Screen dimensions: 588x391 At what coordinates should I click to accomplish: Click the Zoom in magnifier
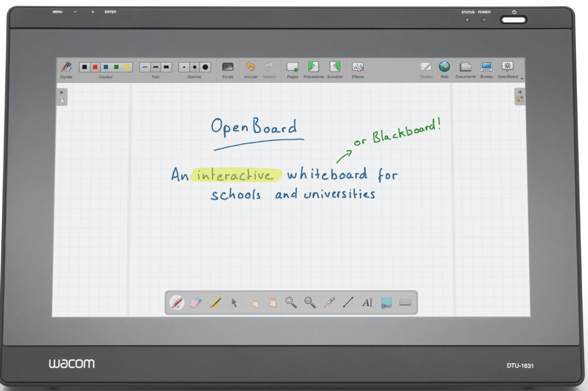[291, 303]
